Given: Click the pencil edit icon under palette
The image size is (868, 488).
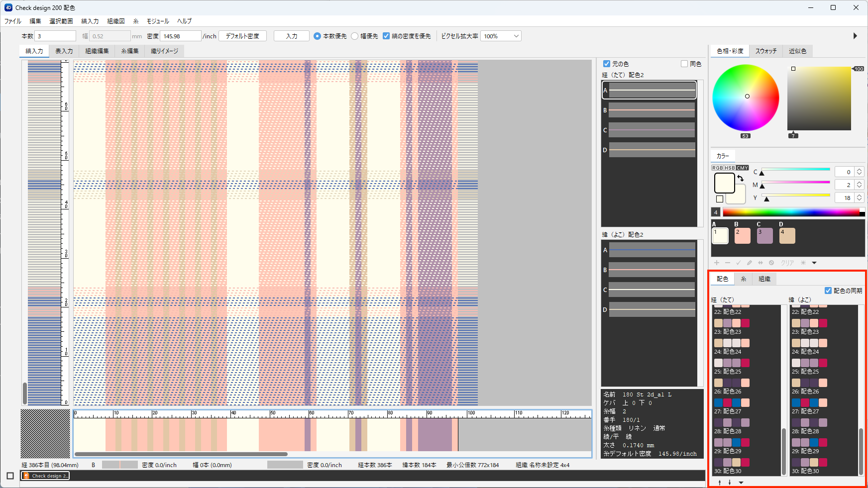Looking at the screenshot, I should (x=750, y=263).
